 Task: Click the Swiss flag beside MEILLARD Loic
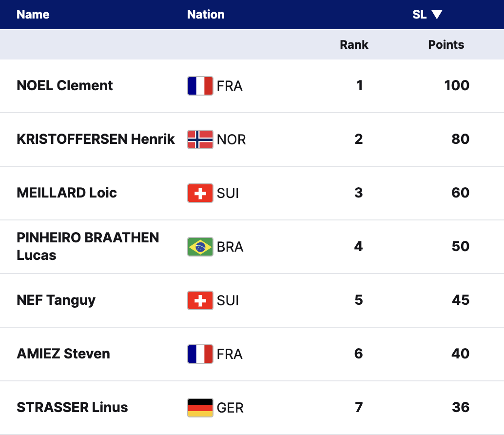200,193
